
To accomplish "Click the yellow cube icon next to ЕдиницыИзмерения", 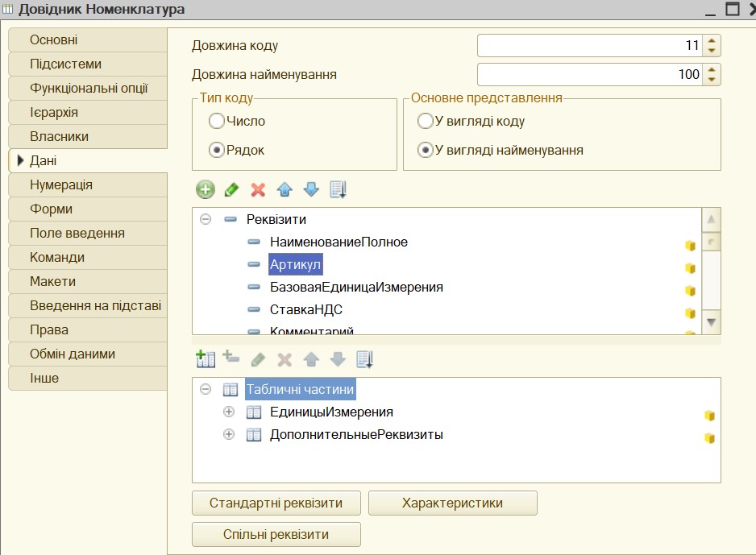I will point(709,416).
